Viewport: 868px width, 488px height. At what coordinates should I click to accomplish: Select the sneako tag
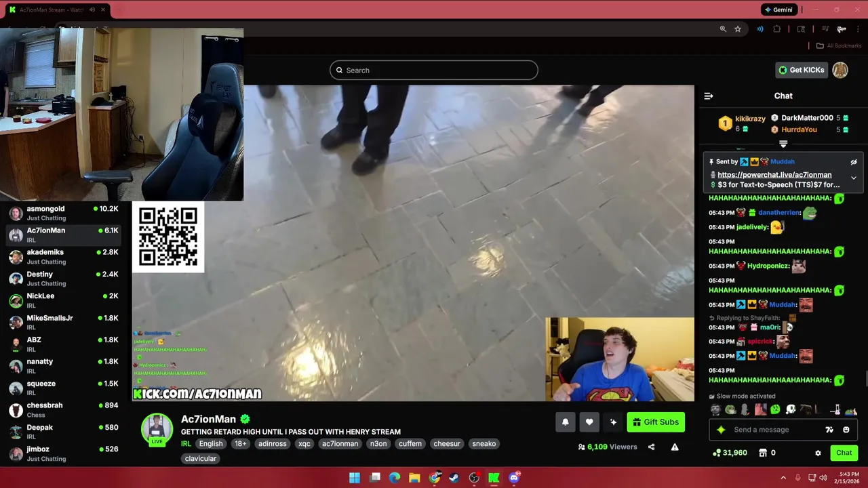coord(484,444)
